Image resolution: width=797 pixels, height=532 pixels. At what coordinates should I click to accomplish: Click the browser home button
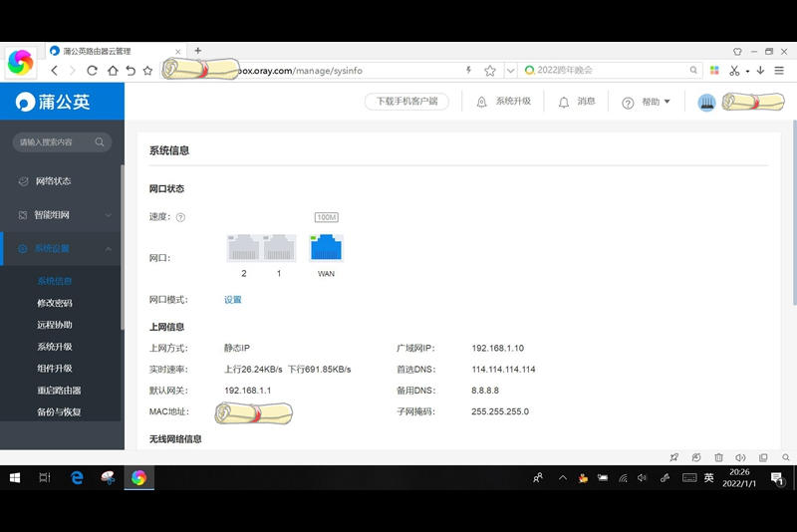tap(112, 71)
